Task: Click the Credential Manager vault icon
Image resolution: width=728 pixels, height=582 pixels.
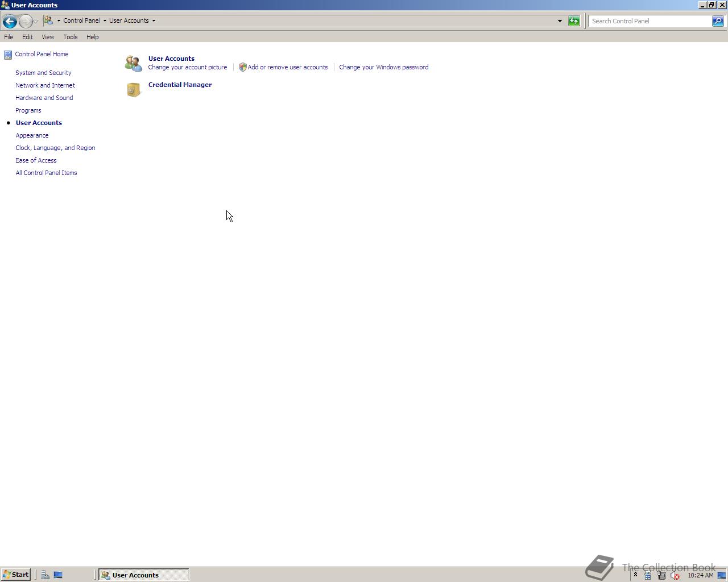Action: click(x=134, y=90)
